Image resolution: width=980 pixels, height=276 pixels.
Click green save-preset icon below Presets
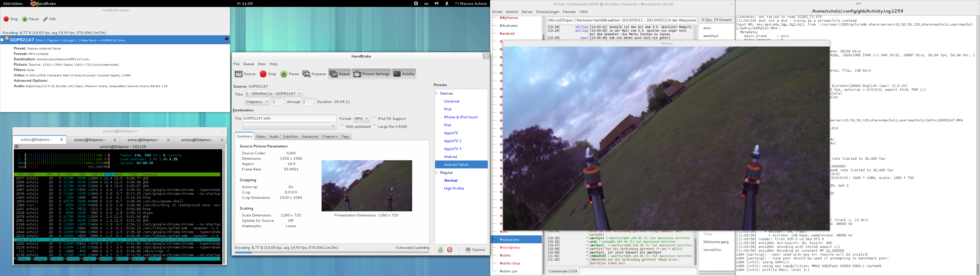[x=440, y=250]
